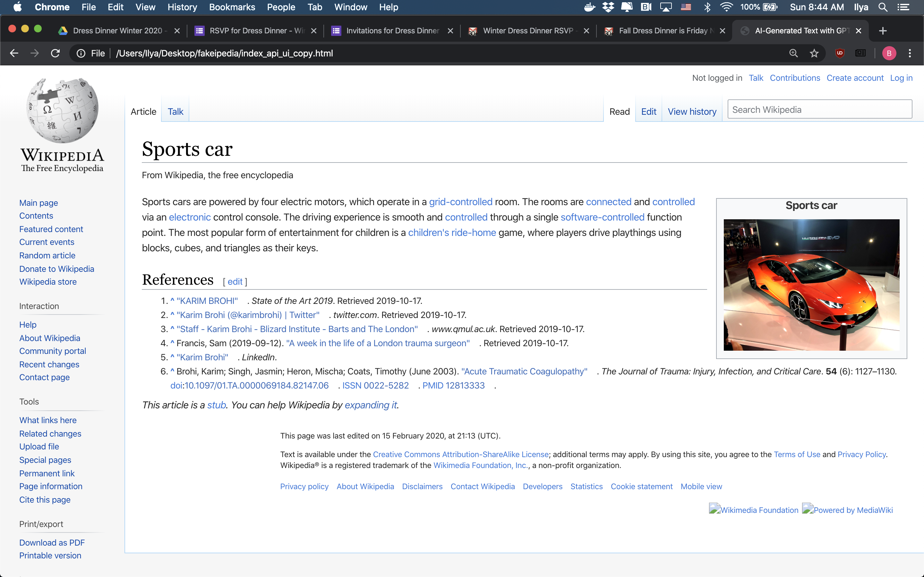The height and width of the screenshot is (577, 924).
Task: Open the macOS Notification Center list icon
Action: pos(903,7)
